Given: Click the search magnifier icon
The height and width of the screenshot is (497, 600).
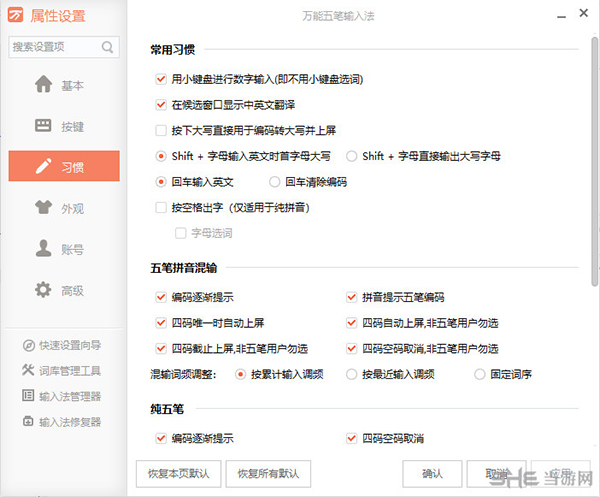Looking at the screenshot, I should (108, 47).
